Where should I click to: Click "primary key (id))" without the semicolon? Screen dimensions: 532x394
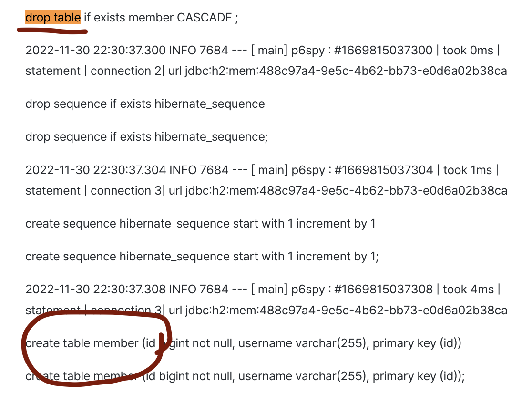point(417,343)
